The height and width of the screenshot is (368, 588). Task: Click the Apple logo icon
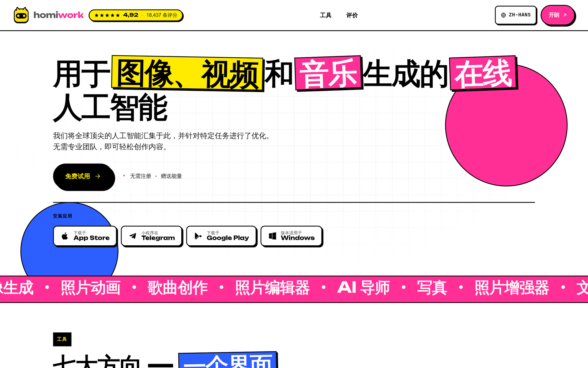(x=65, y=236)
